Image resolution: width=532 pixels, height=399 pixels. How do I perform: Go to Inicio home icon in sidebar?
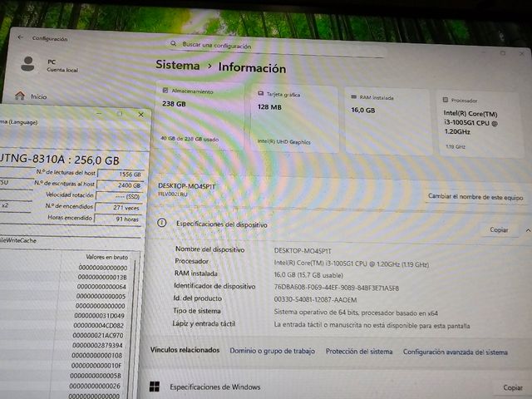pyautogui.click(x=19, y=96)
